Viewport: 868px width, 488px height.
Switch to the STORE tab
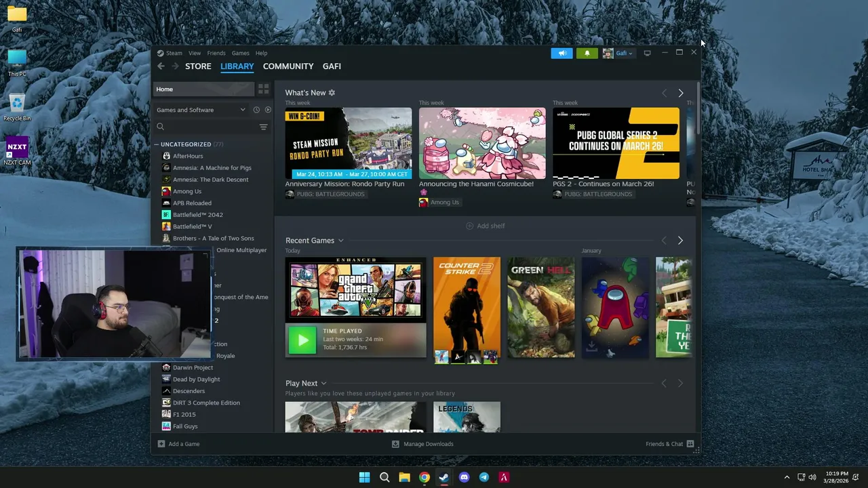pyautogui.click(x=198, y=66)
